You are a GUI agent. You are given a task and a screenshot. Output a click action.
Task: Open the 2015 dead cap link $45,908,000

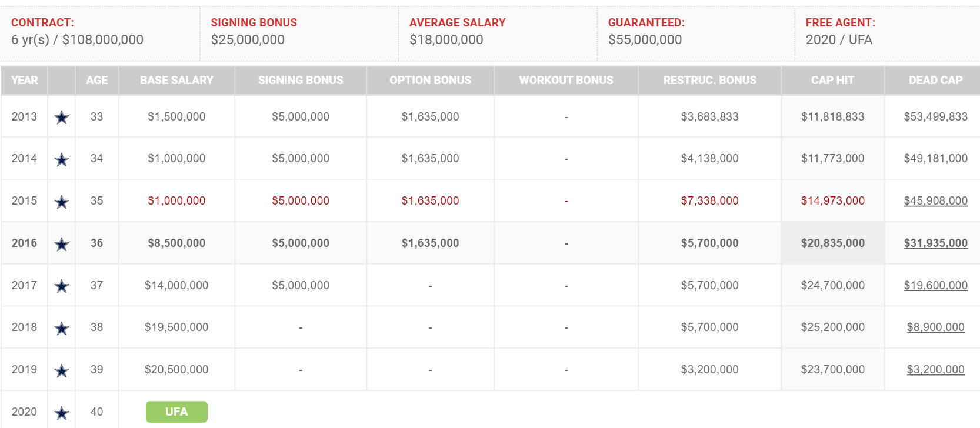tap(935, 201)
